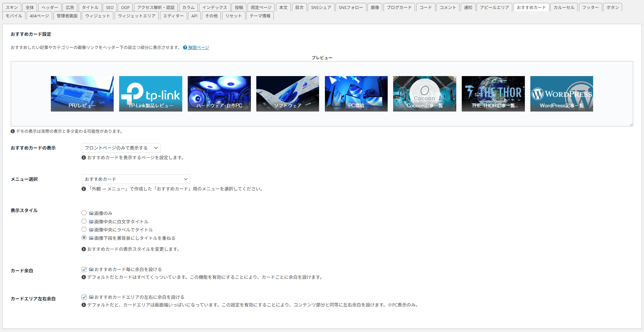Viewport: 644px width, 332px height.
Task: Go to the ウィジェットエリア tab
Action: click(x=137, y=16)
